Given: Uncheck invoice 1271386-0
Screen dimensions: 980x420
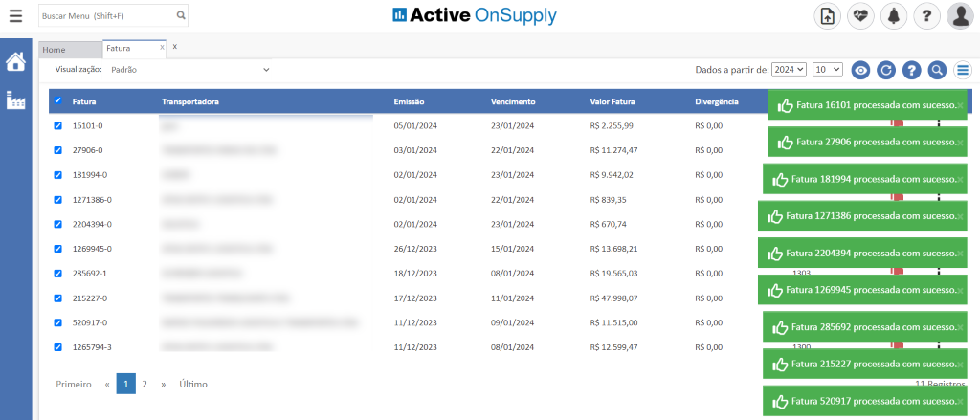Looking at the screenshot, I should pyautogui.click(x=58, y=199).
